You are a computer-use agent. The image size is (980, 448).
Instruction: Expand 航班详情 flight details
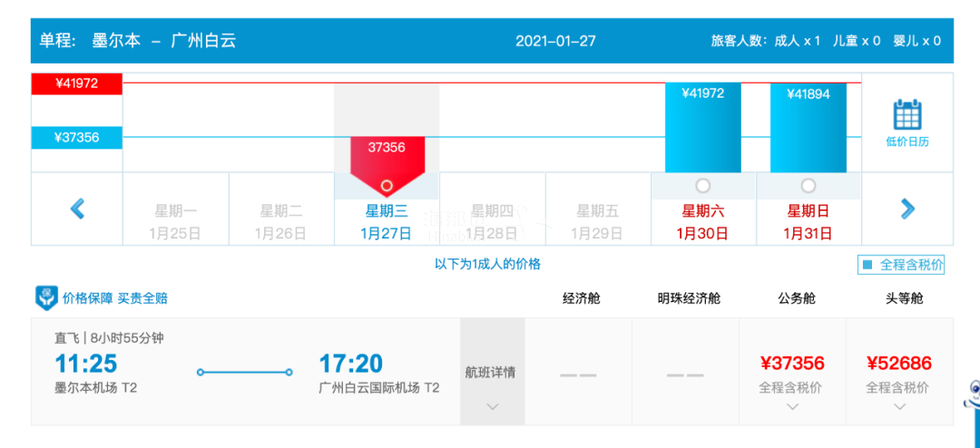click(x=492, y=381)
